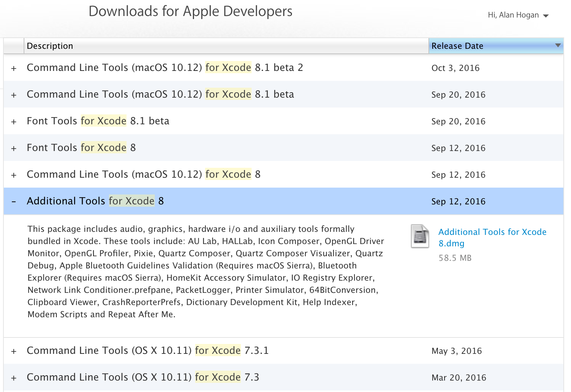Image resolution: width=571 pixels, height=392 pixels.
Task: Click Sep 20, 2016 date of Font Tools 8.1 beta
Action: [x=459, y=121]
